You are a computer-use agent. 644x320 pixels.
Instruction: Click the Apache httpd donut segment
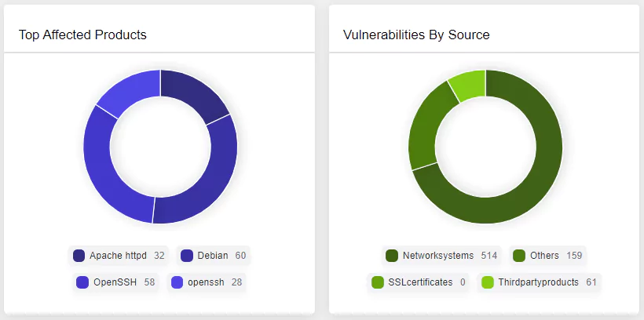click(192, 95)
